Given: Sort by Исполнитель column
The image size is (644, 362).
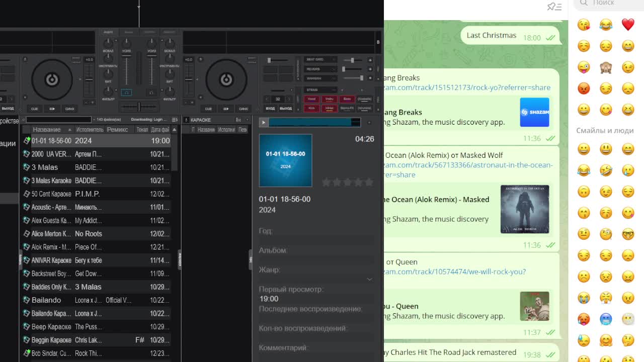Looking at the screenshot, I should click(90, 129).
